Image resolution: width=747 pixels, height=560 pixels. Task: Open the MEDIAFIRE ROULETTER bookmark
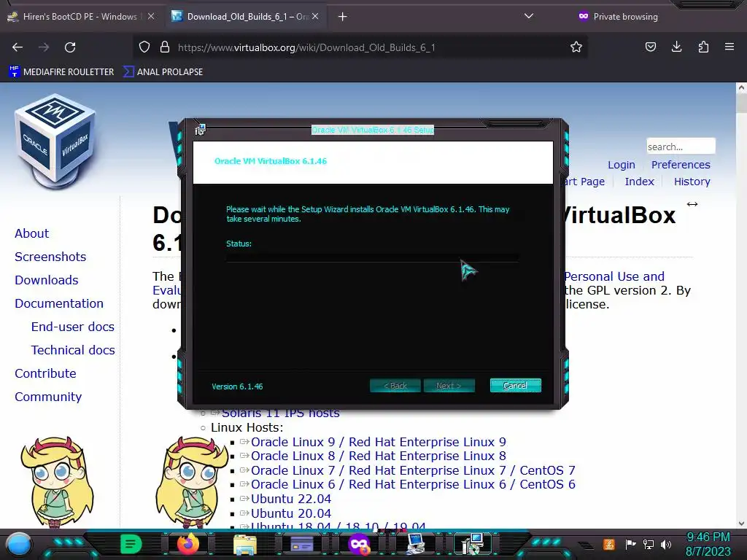coord(61,72)
